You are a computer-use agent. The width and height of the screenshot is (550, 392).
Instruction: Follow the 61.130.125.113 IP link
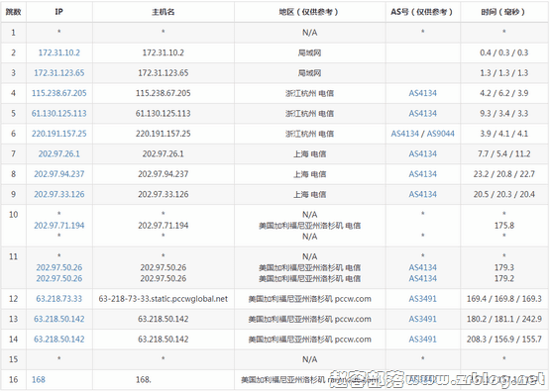coord(58,114)
